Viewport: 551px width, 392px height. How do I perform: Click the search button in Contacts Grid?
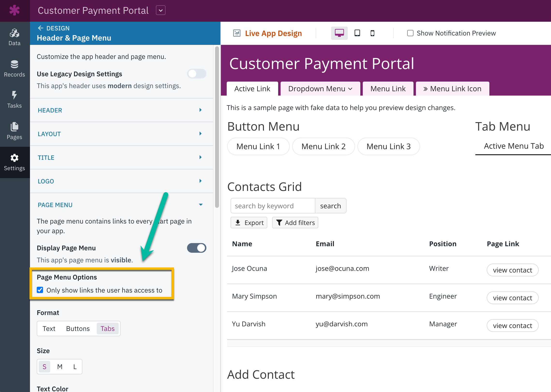pos(330,206)
